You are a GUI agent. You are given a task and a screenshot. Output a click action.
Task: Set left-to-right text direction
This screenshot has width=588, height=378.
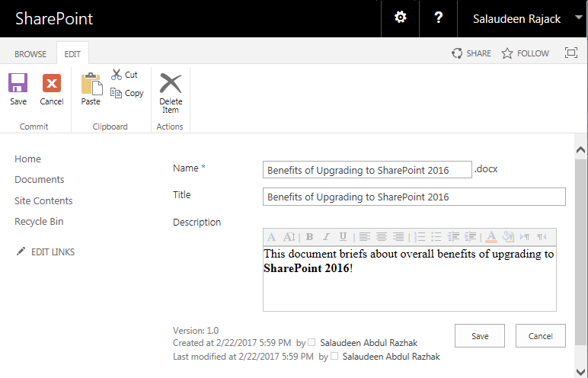[x=525, y=237]
